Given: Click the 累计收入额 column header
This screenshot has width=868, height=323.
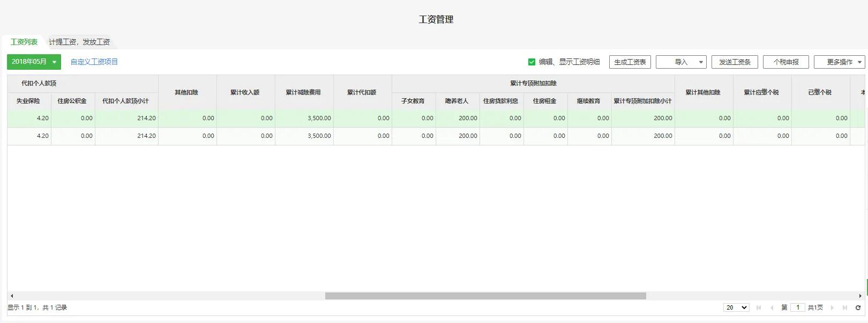Looking at the screenshot, I should [245, 92].
